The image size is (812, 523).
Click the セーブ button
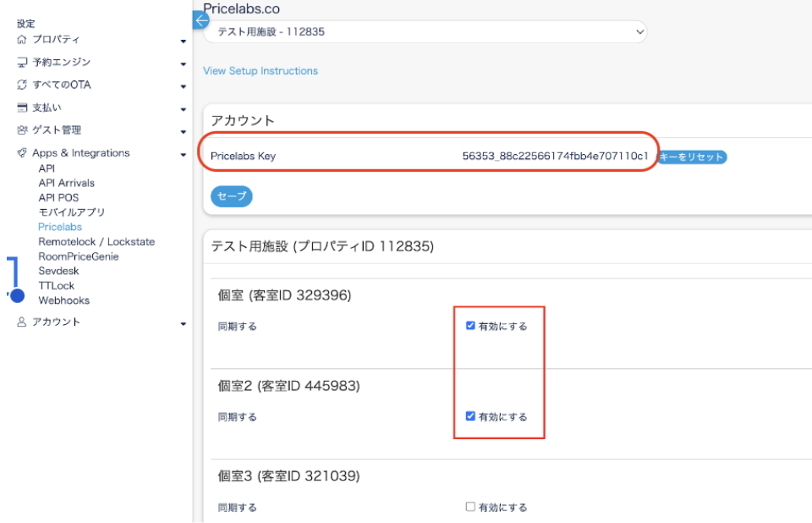[231, 196]
